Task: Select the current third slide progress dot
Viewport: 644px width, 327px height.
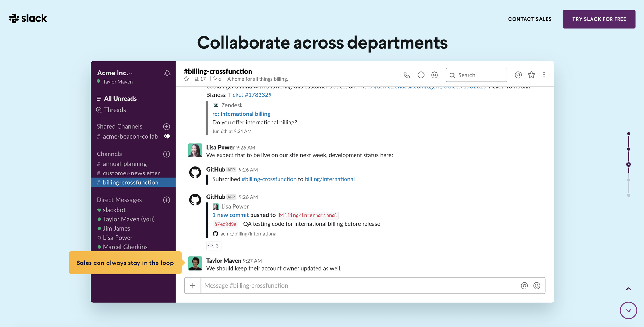Action: pos(629,164)
